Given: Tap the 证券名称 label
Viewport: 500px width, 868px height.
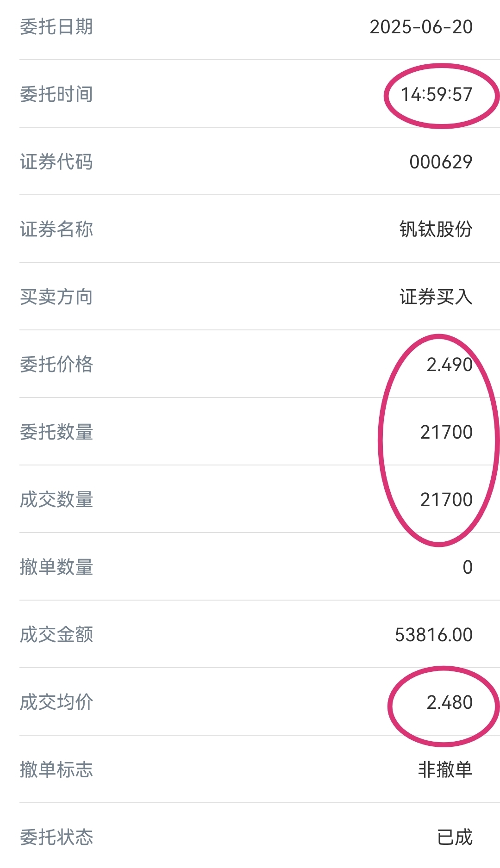Looking at the screenshot, I should coord(56,229).
